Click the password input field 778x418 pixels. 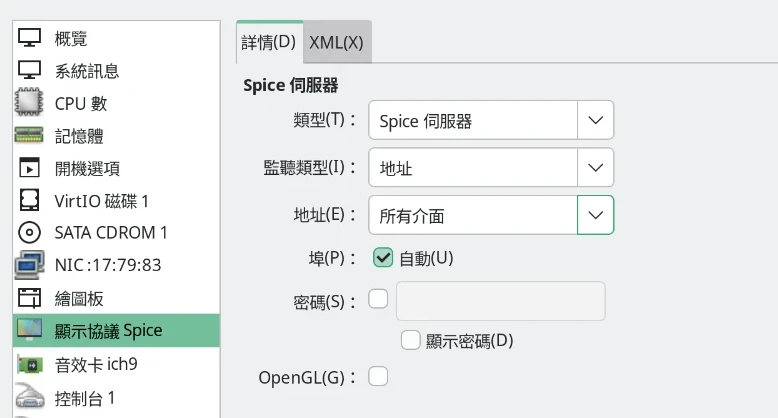coord(500,300)
